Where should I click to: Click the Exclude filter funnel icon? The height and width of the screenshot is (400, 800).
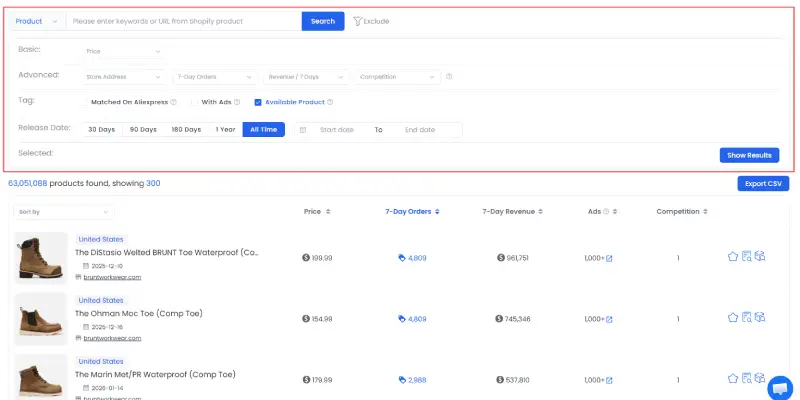tap(357, 21)
